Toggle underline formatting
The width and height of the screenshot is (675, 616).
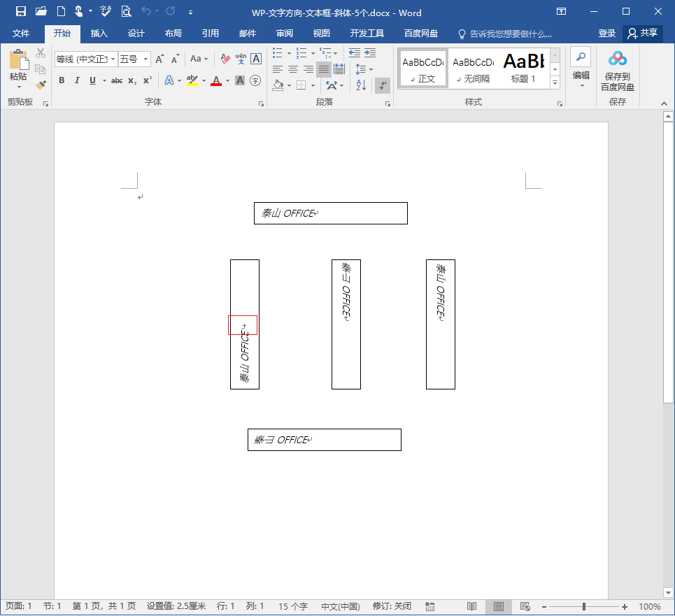click(92, 80)
